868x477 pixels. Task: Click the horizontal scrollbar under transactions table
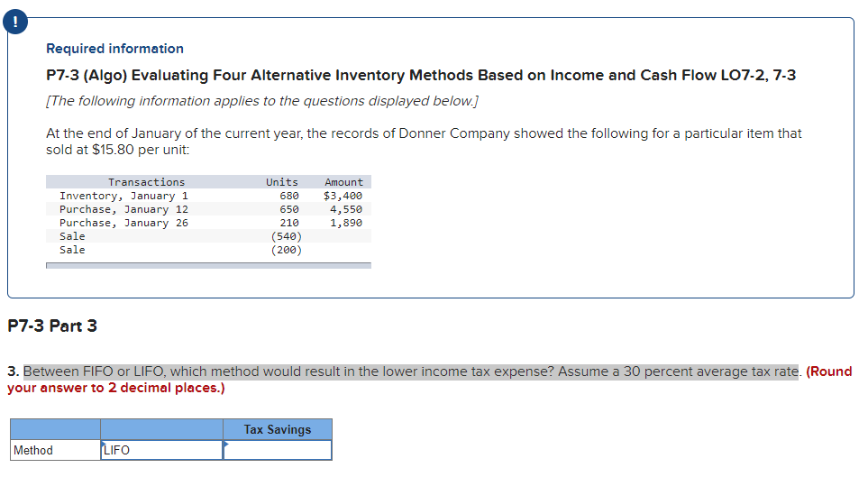coord(208,266)
